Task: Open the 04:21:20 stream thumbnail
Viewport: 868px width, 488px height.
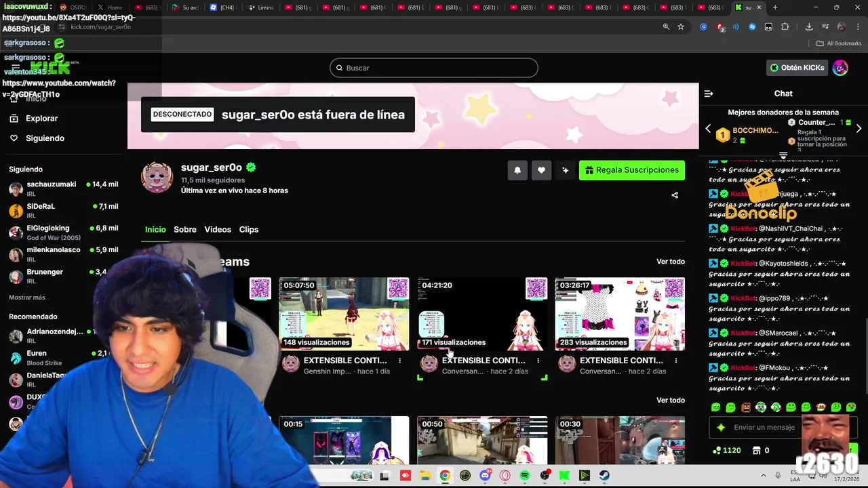Action: [x=482, y=314]
